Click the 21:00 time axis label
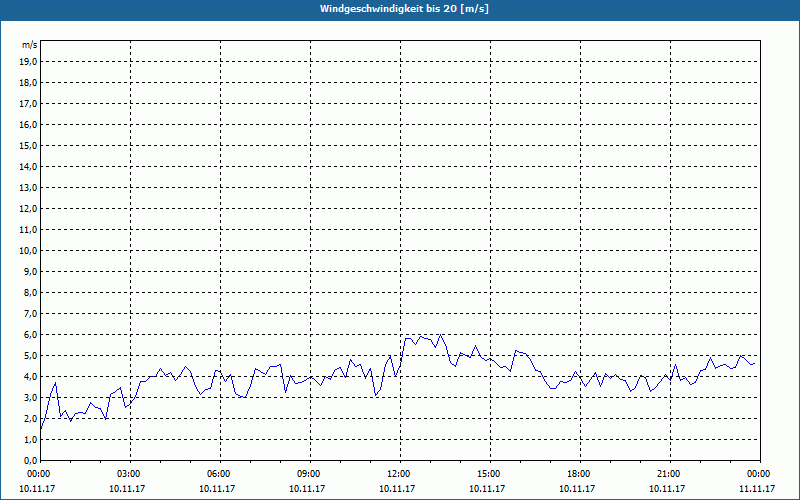 [670, 474]
